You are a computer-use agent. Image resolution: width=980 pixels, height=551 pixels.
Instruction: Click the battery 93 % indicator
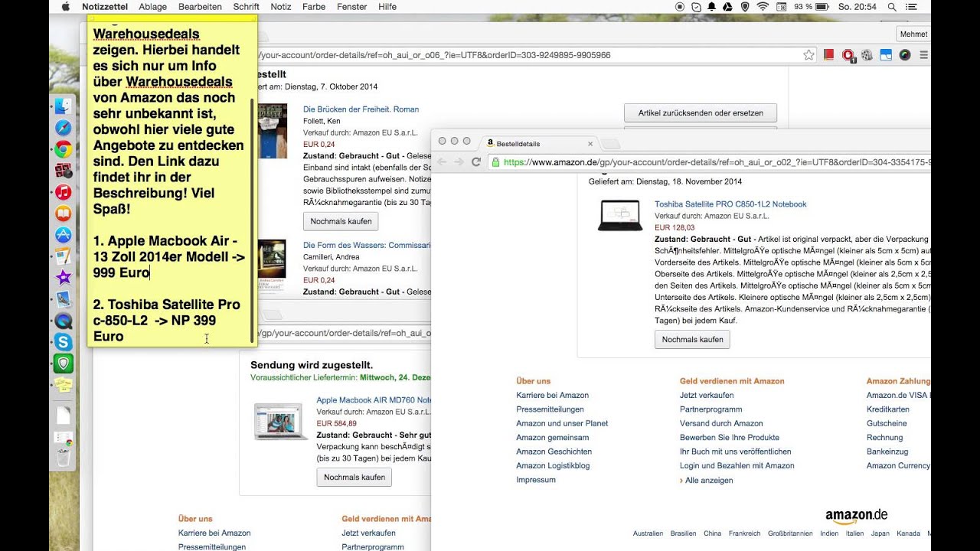812,7
